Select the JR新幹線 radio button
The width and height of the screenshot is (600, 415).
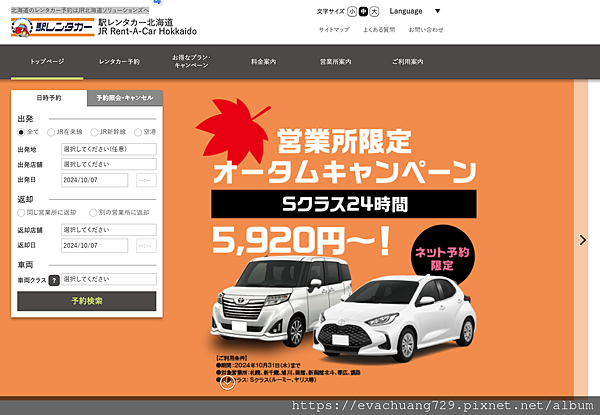(94, 132)
